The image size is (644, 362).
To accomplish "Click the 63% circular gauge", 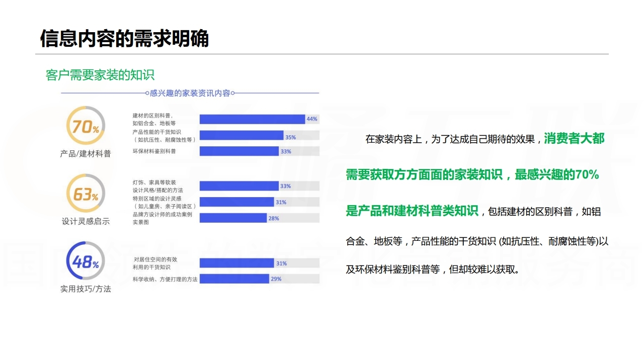I will pyautogui.click(x=86, y=194).
